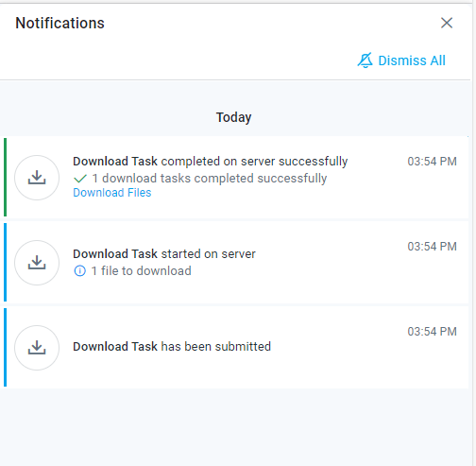Viewport: 476px width, 466px height.
Task: Select the 'Download Task started on server' title
Action: pos(164,253)
